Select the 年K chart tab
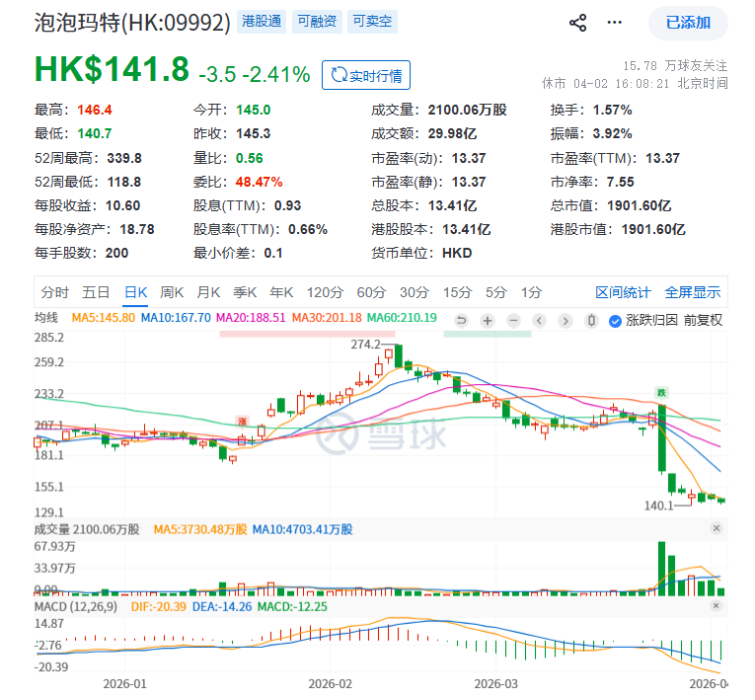Screen dimensions: 755x700 [281, 292]
